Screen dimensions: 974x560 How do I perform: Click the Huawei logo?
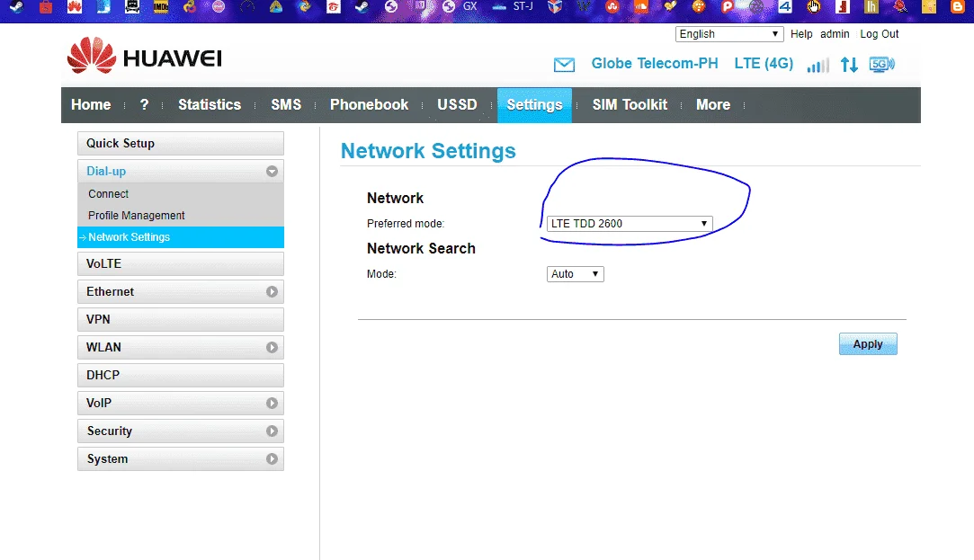(x=144, y=56)
